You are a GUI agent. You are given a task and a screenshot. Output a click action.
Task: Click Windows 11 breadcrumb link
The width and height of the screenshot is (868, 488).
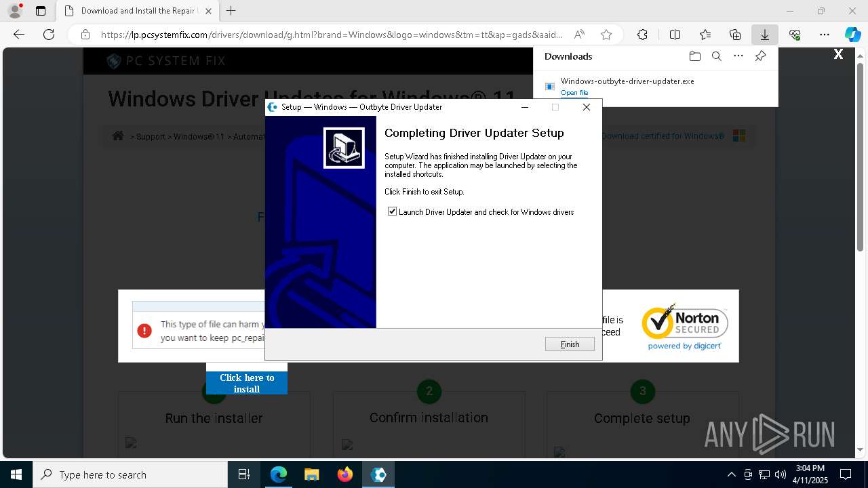[x=199, y=136]
